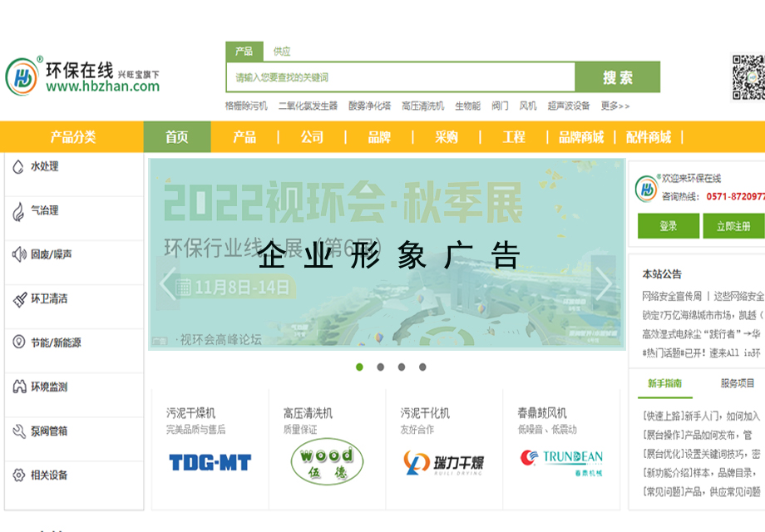Expand 更多>> keyword suggestions

click(x=614, y=106)
